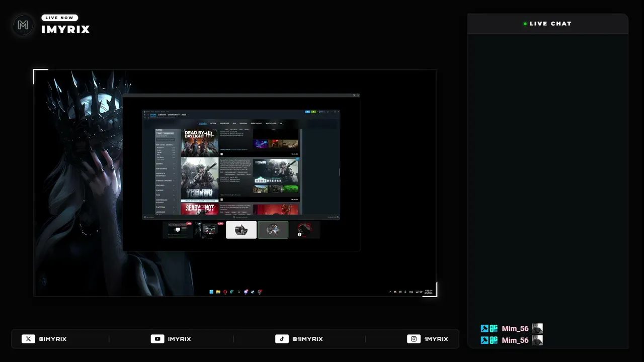The image size is (644, 362).
Task: Click the LIVE CHAT header
Action: point(548,24)
